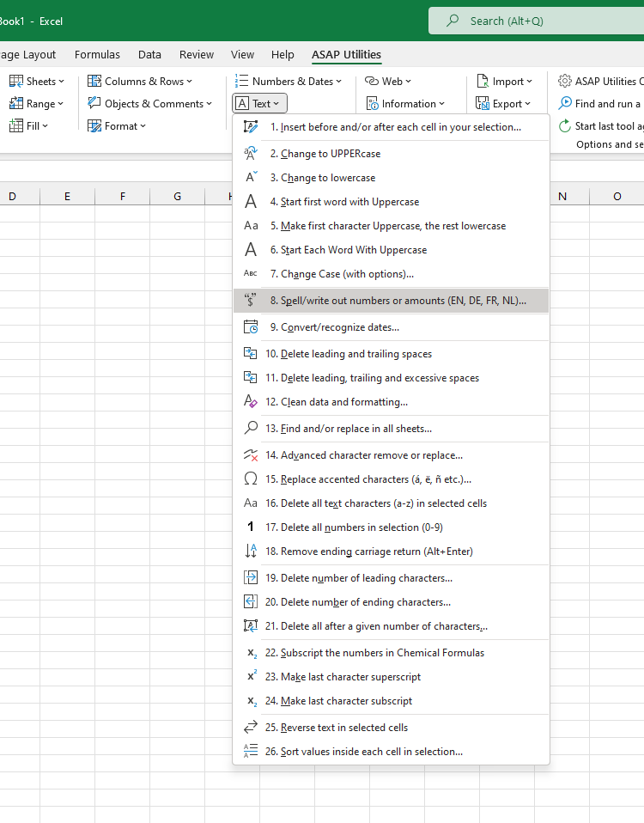Collapse the Text dropdown button
This screenshot has height=823, width=644.
click(260, 103)
